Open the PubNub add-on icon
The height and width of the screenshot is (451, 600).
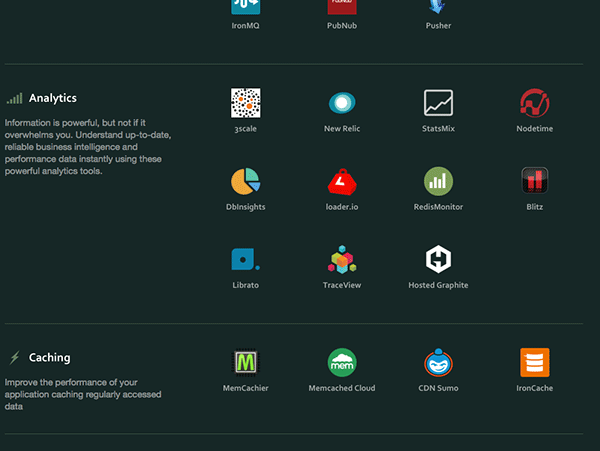pos(342,7)
